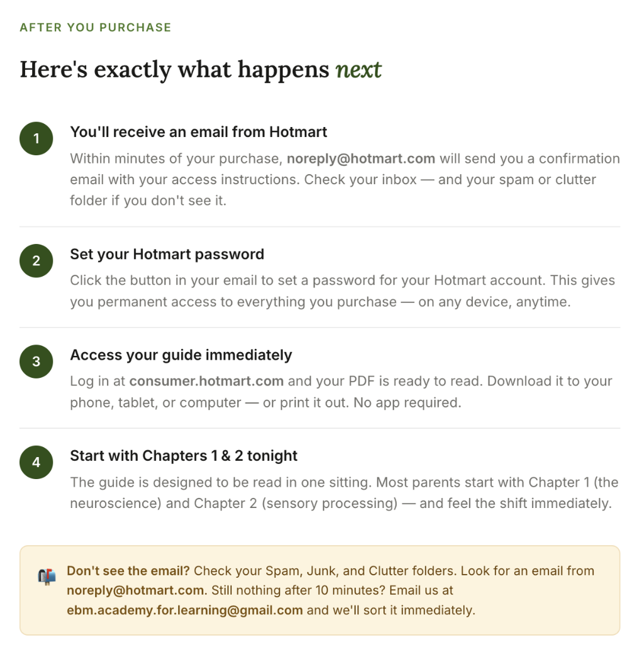Click 'Set your Hotmart password' heading
The height and width of the screenshot is (657, 644).
pos(167,255)
